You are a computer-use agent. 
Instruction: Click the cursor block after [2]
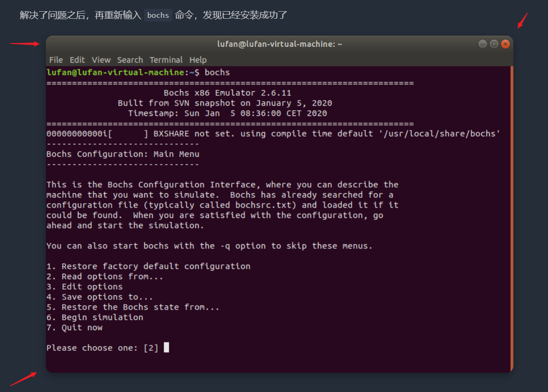click(166, 347)
